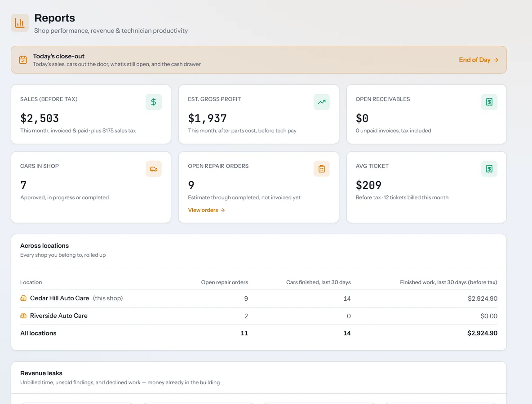The height and width of the screenshot is (404, 532).
Task: Select the Riverside Auto Care location name
Action: click(59, 316)
